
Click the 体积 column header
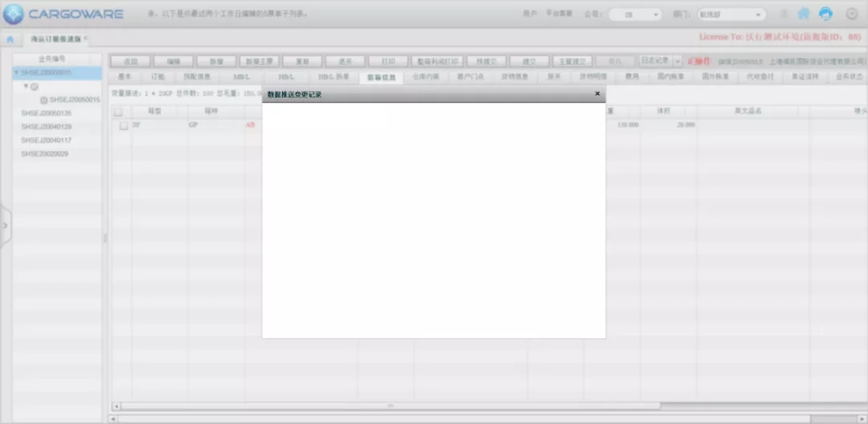pos(663,111)
